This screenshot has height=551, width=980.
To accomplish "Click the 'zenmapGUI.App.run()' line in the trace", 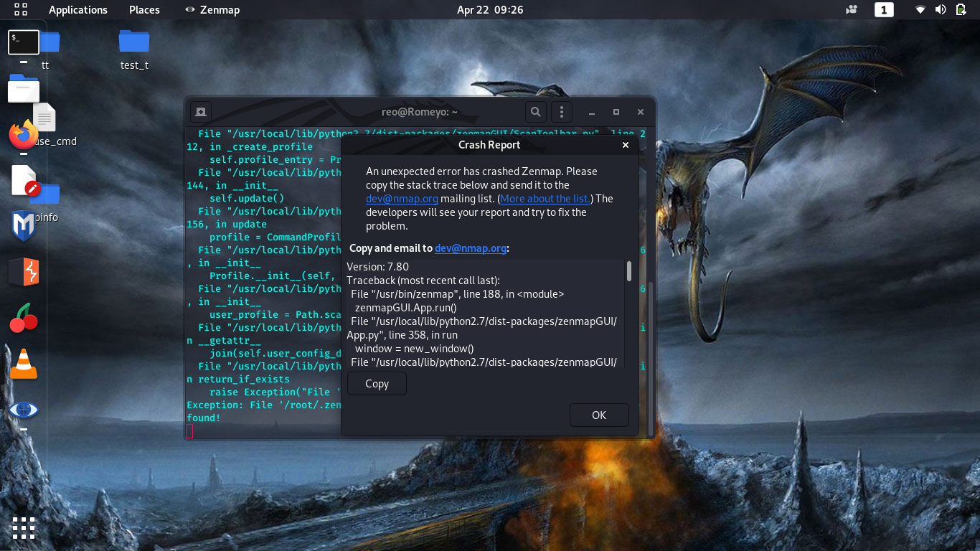I will tap(405, 307).
